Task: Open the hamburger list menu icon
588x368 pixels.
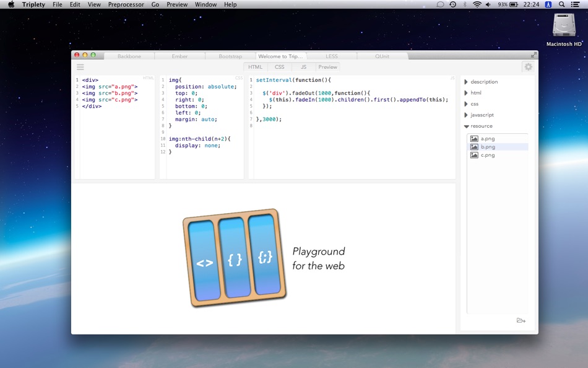Action: pyautogui.click(x=80, y=67)
